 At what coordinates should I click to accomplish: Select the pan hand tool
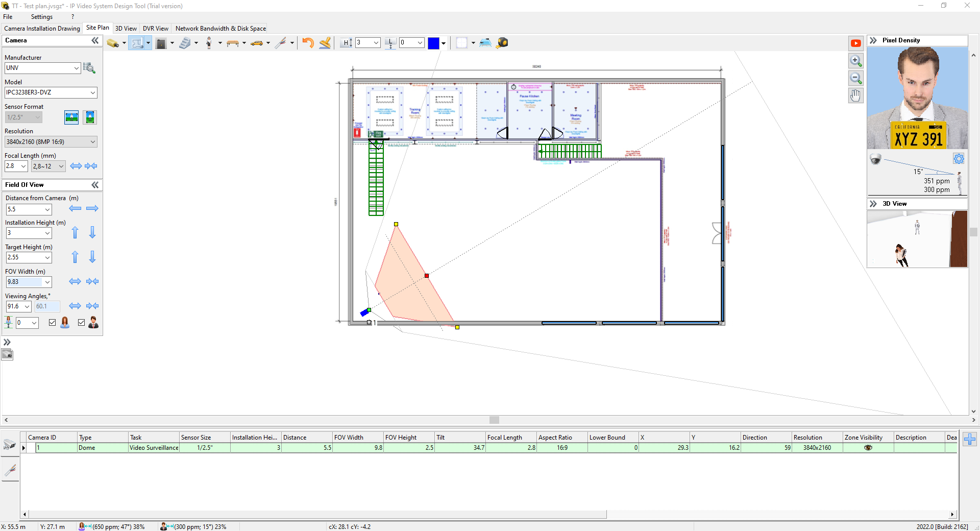pos(856,95)
